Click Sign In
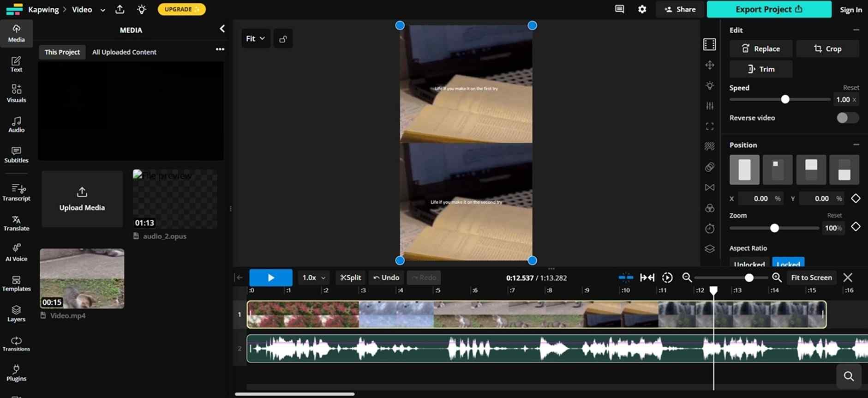The image size is (868, 398). pyautogui.click(x=850, y=10)
